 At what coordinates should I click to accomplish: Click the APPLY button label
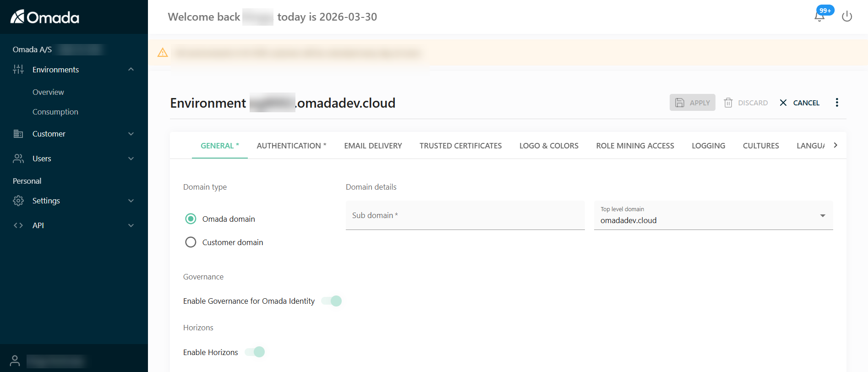[700, 103]
